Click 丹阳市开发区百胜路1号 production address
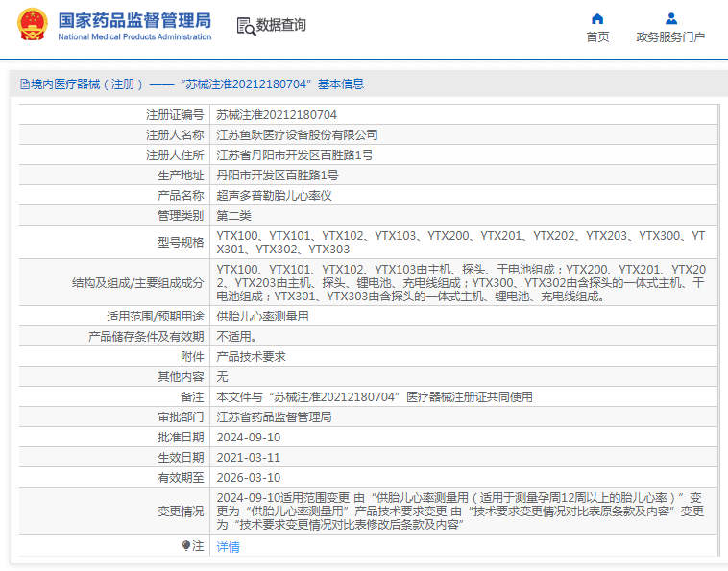Viewport: 728px width, 571px height. tap(278, 176)
